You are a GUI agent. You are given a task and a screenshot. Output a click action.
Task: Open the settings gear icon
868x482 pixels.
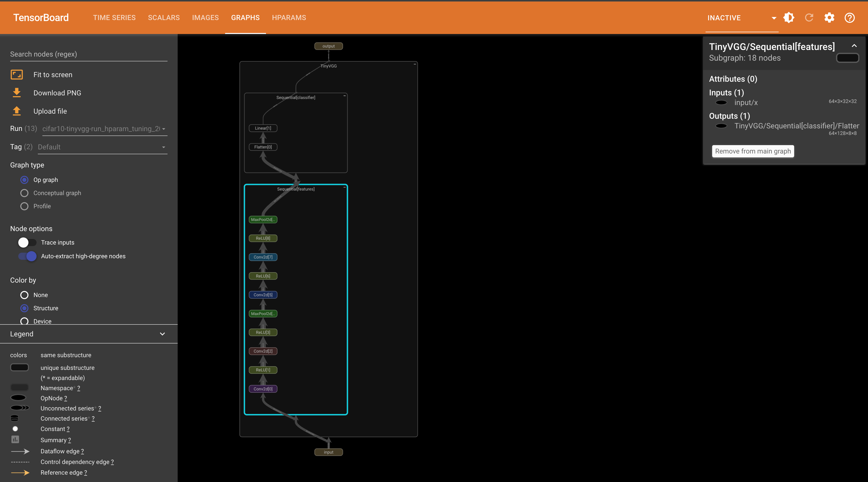tap(829, 18)
